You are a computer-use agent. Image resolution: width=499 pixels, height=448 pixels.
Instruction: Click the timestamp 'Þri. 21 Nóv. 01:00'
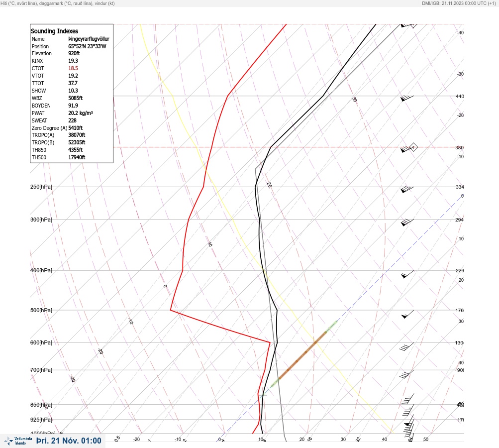(x=69, y=441)
